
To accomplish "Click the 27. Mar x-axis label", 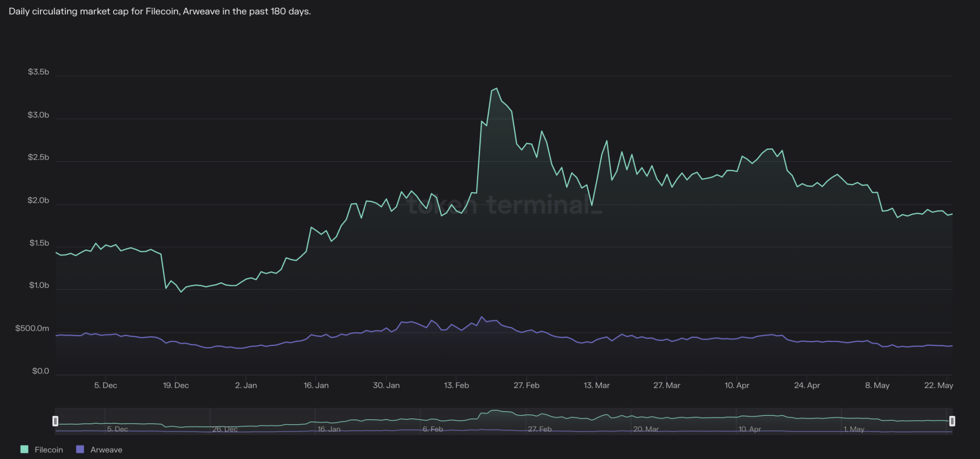I will pyautogui.click(x=667, y=385).
